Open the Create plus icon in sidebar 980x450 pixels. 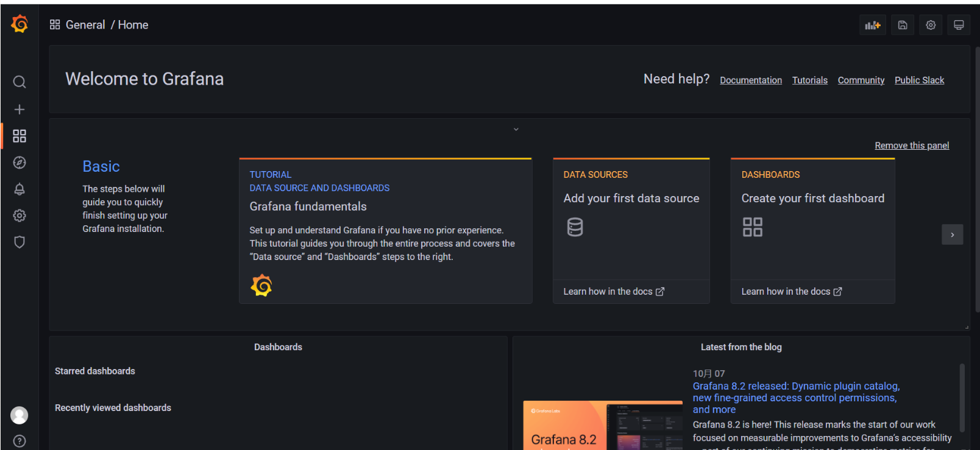coord(20,109)
